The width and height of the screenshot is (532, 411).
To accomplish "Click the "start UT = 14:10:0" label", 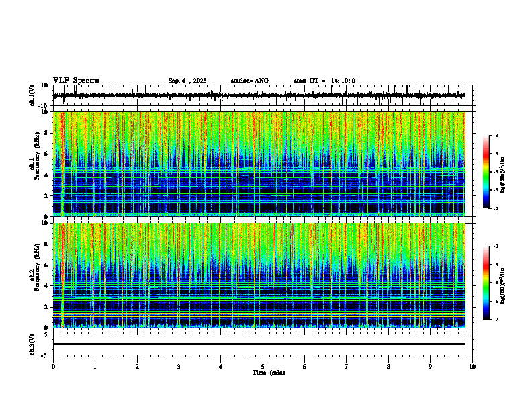I will point(324,81).
